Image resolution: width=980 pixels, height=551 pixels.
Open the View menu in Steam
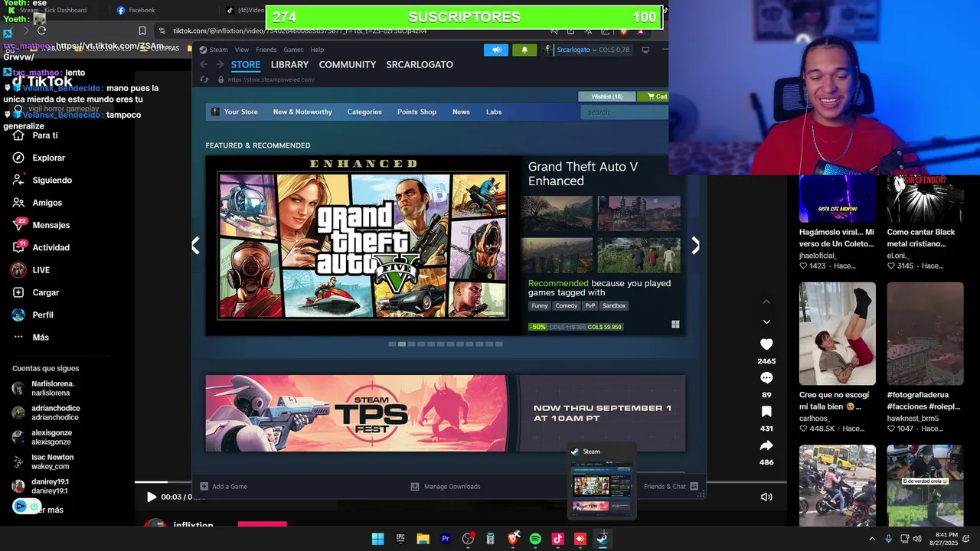click(243, 50)
